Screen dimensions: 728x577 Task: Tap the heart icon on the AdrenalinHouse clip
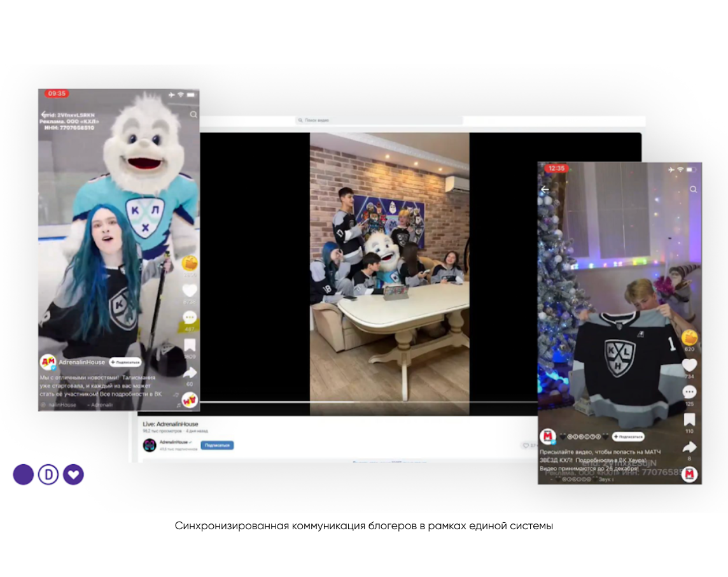(190, 290)
